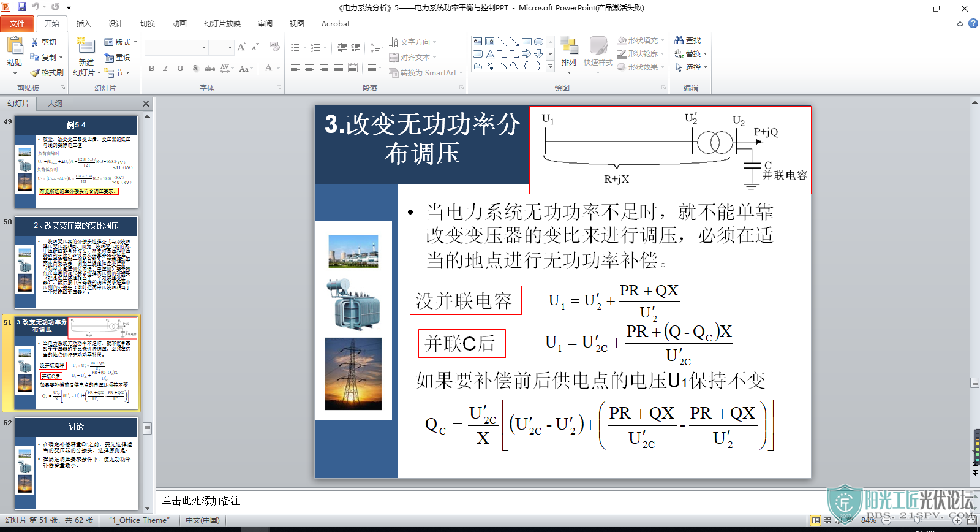Select slide 52 thumbnail 讨论
The height and width of the screenshot is (532, 980).
point(77,464)
